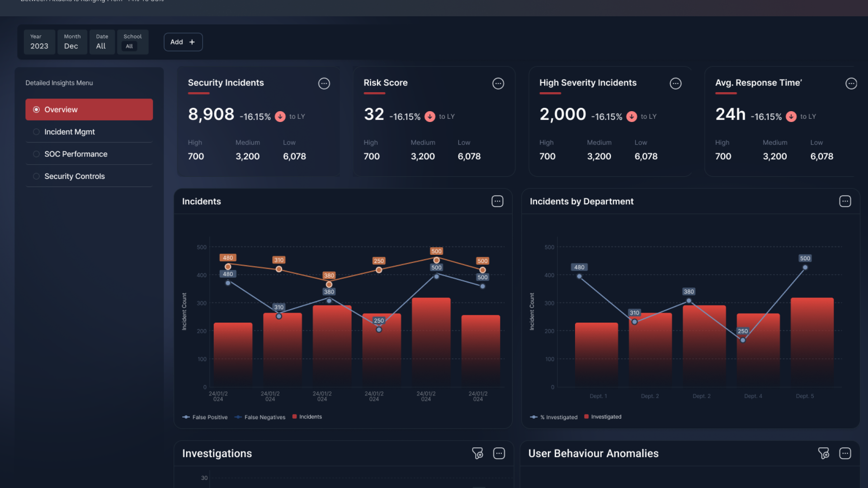This screenshot has width=868, height=488.
Task: Toggle False Positive legend series
Action: [x=205, y=417]
